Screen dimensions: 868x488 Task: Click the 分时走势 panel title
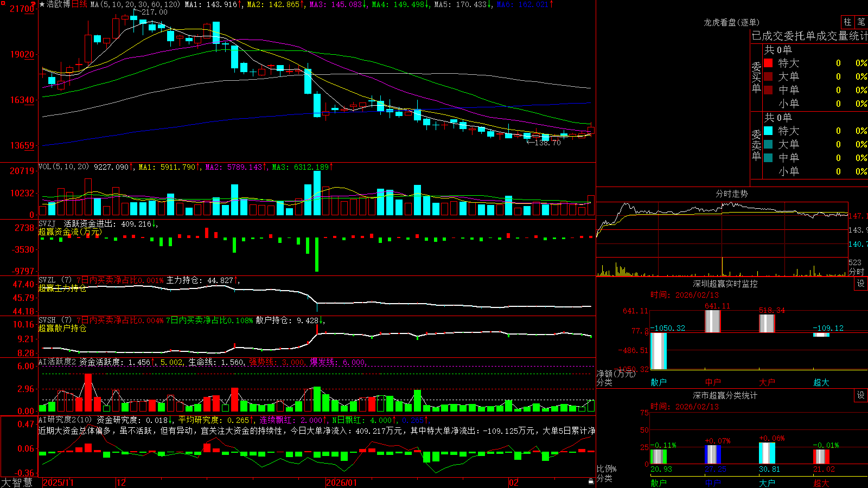[732, 194]
